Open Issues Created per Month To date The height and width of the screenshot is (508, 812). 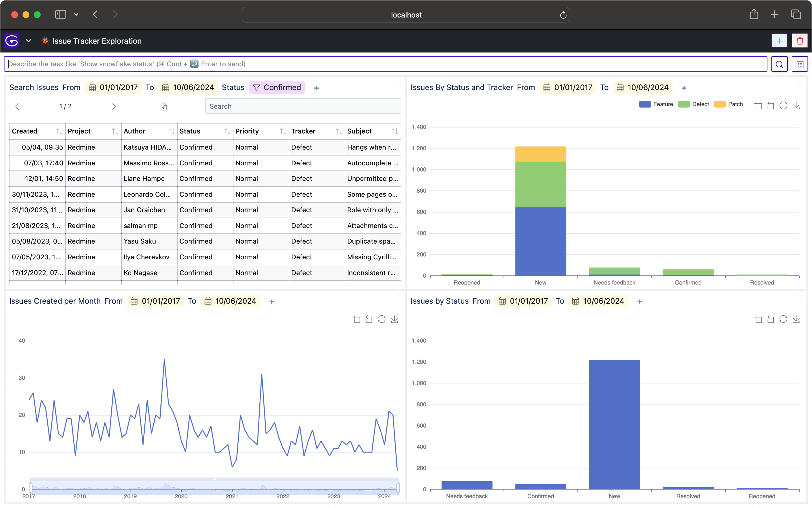tap(230, 301)
